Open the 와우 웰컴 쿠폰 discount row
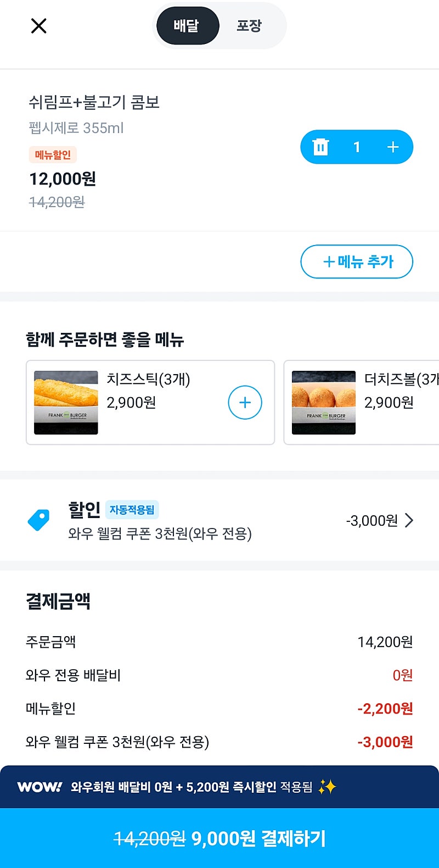439x868 pixels. pos(160,533)
